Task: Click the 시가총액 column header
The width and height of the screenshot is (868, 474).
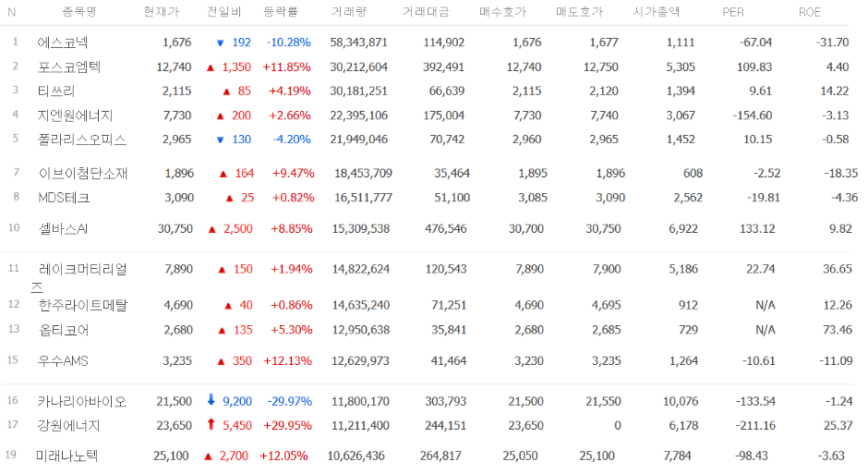Action: [x=657, y=12]
